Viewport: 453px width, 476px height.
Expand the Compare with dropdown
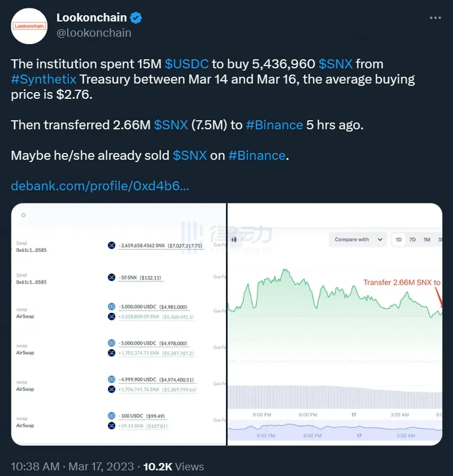358,239
